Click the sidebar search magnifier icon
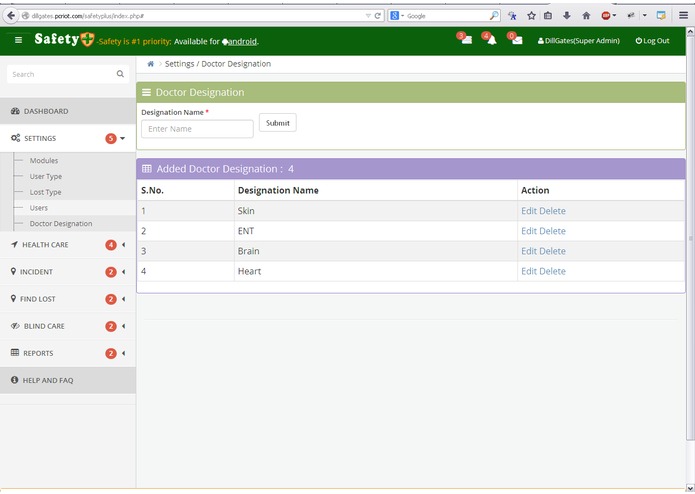This screenshot has height=494, width=695. click(120, 74)
